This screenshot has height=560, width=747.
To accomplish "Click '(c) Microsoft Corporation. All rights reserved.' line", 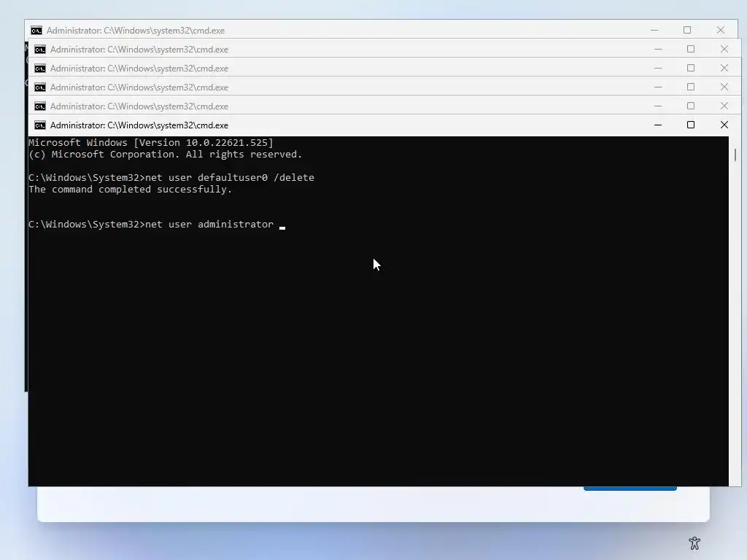I will 166,155.
